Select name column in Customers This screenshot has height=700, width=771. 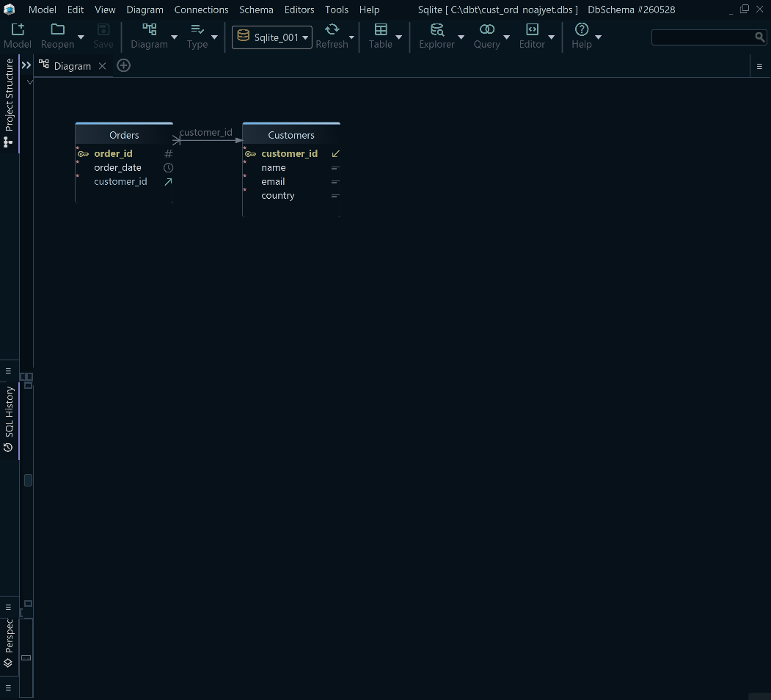(274, 168)
